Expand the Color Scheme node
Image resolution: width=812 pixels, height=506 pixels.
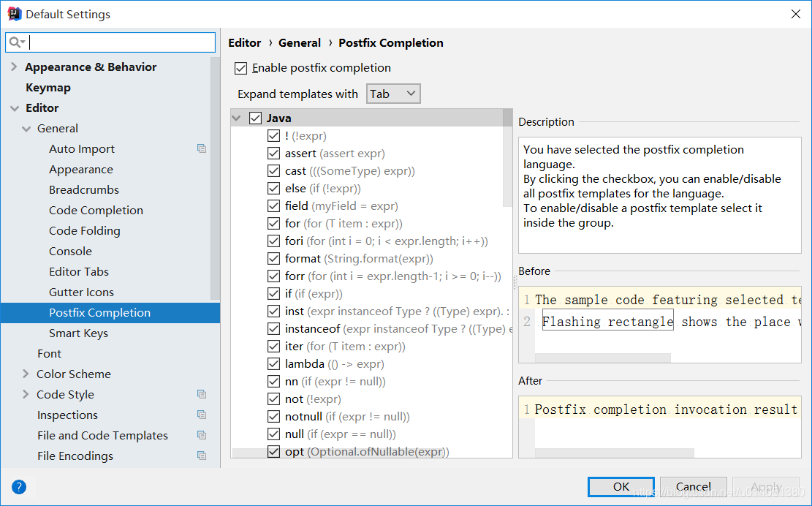(x=26, y=374)
